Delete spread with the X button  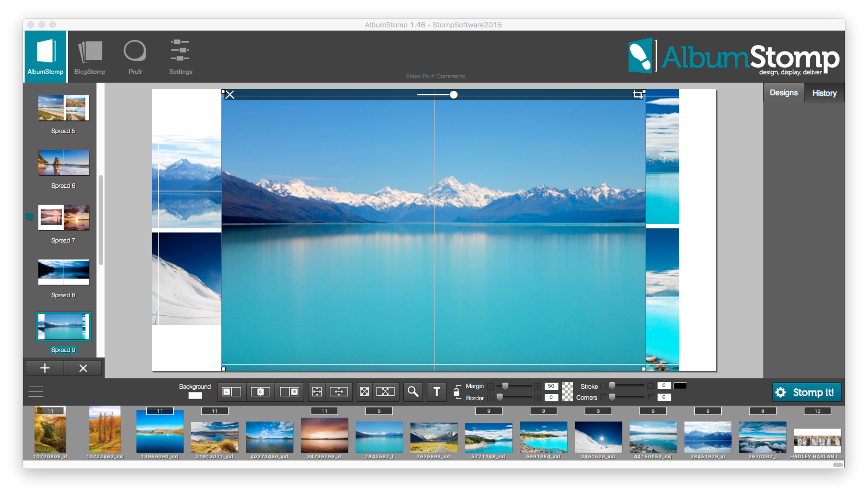[83, 368]
